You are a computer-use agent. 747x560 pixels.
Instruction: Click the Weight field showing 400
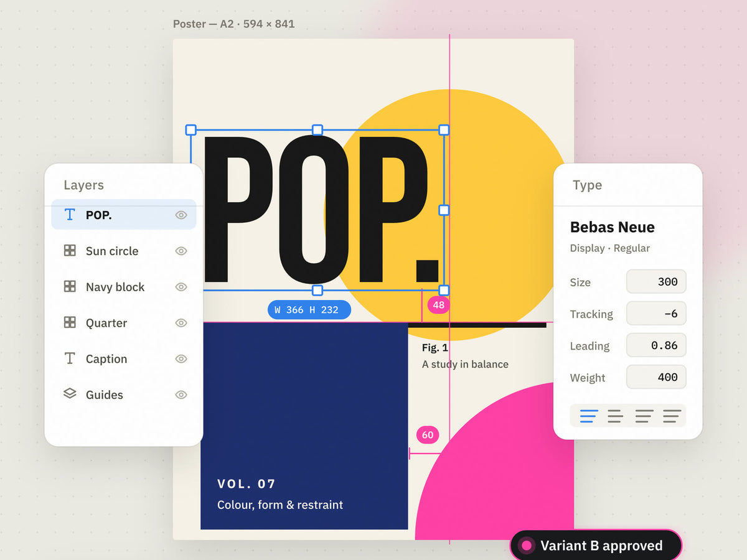[x=656, y=377]
